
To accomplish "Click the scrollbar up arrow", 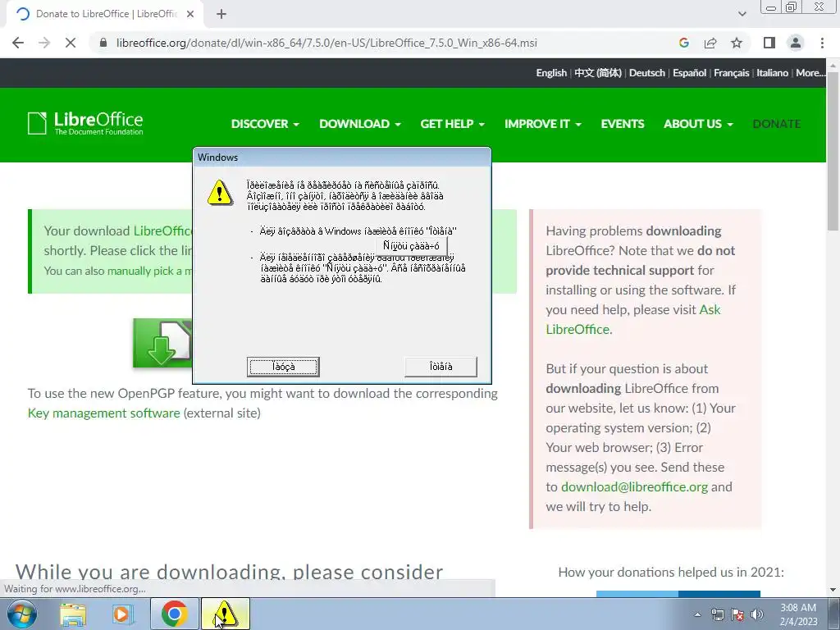I will click(833, 65).
